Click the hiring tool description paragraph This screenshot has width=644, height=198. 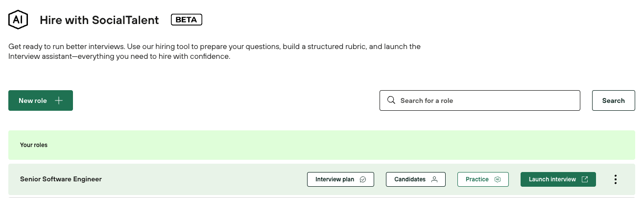pyautogui.click(x=215, y=51)
